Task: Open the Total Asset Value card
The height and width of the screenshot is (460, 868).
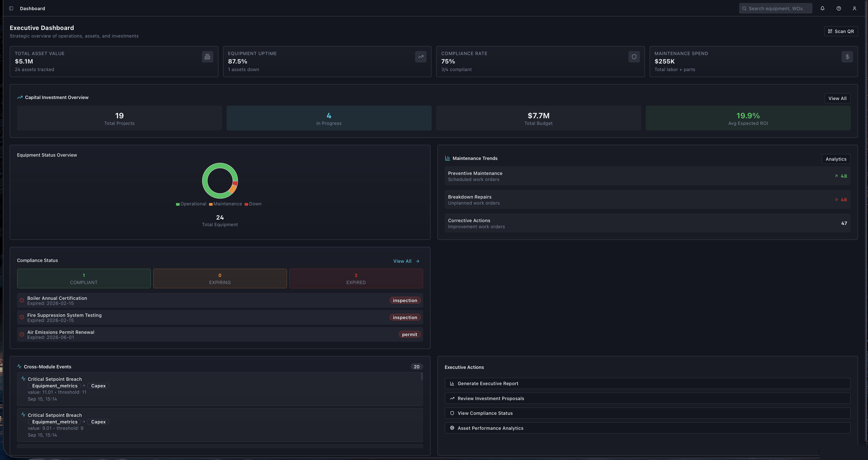Action: pyautogui.click(x=114, y=62)
